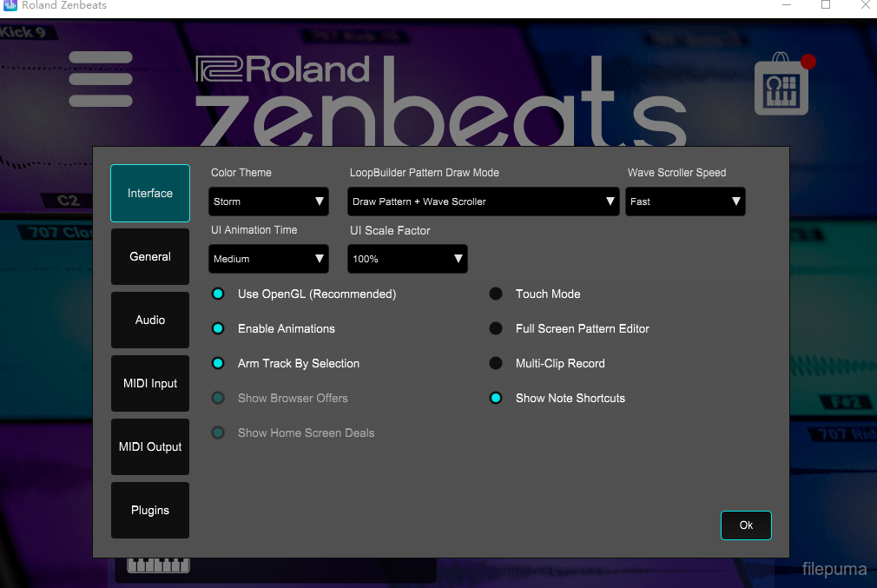
Task: Expand LoopBuilder Pattern Draw Mode dropdown
Action: point(484,202)
